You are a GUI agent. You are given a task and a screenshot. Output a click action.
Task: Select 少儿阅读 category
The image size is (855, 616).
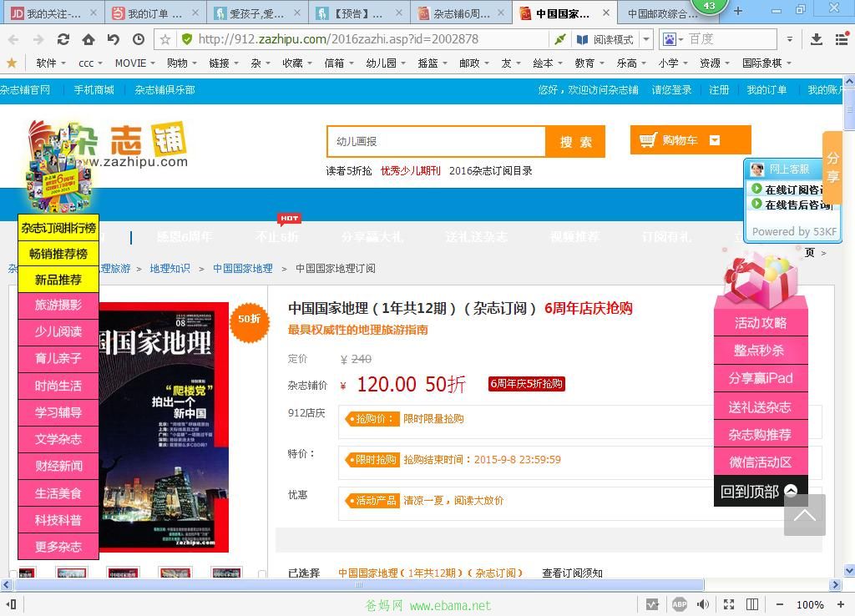click(x=58, y=332)
